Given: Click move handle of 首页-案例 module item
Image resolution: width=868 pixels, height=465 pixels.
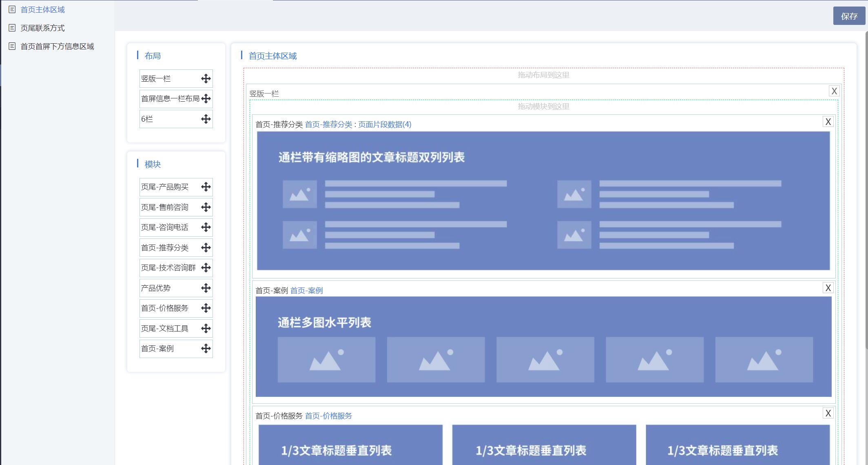Looking at the screenshot, I should click(x=206, y=349).
